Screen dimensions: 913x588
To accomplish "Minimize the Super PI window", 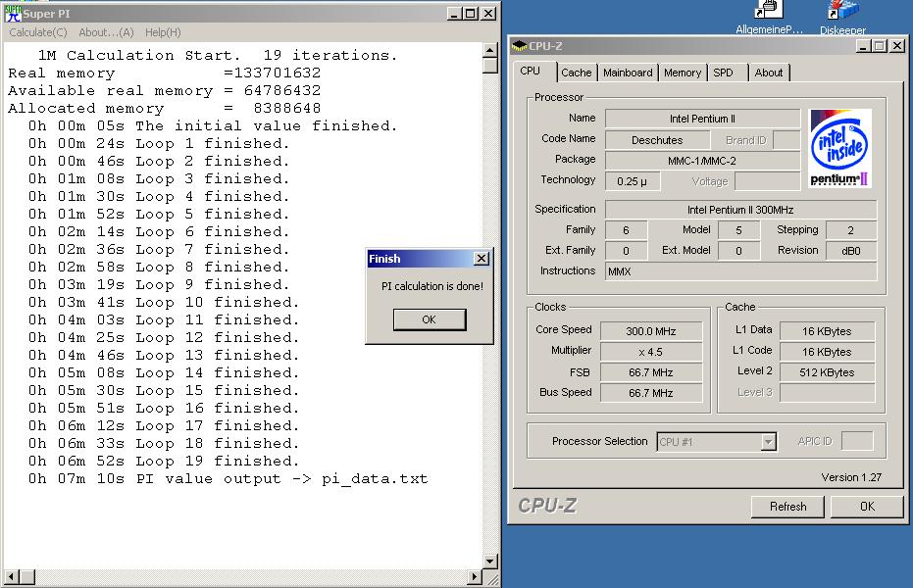I will [455, 14].
